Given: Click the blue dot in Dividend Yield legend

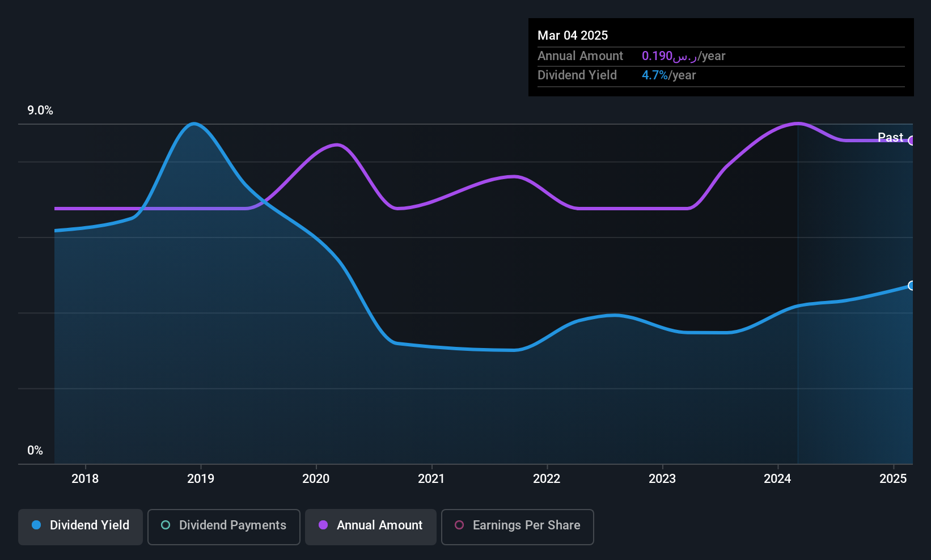Looking at the screenshot, I should (x=36, y=525).
